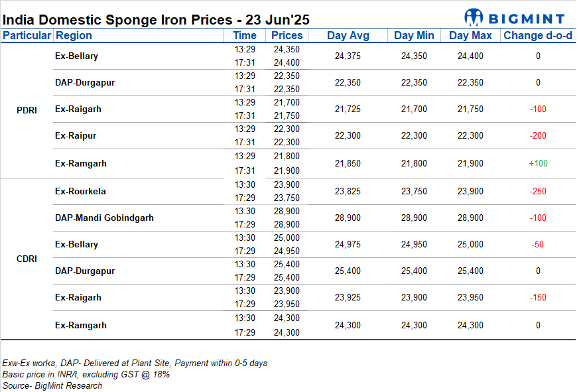Select the red -250 change value
The image size is (587, 392).
click(538, 192)
